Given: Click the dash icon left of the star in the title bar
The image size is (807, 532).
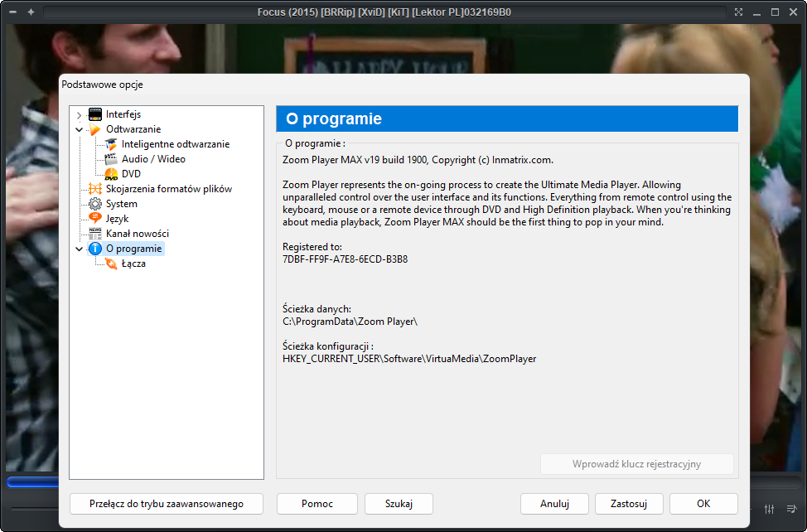Looking at the screenshot, I should click(x=13, y=12).
